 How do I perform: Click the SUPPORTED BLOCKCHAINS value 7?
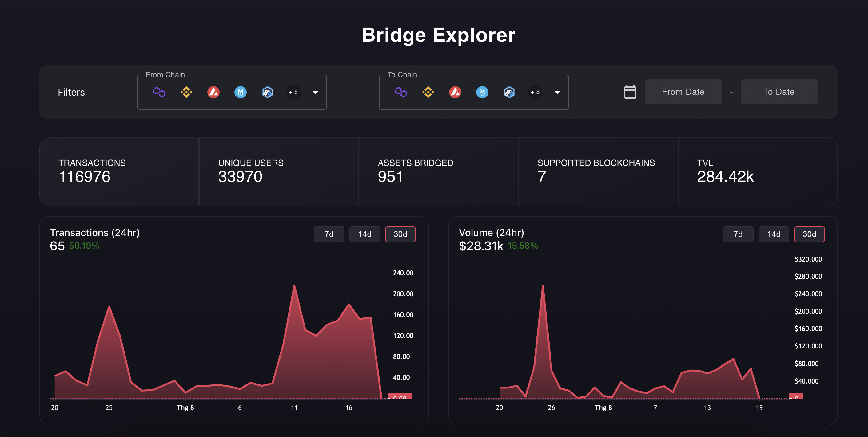(541, 176)
